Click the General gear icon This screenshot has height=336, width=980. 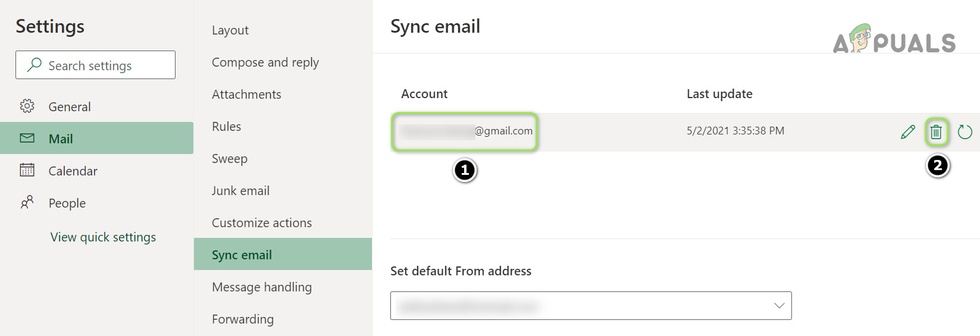point(27,106)
